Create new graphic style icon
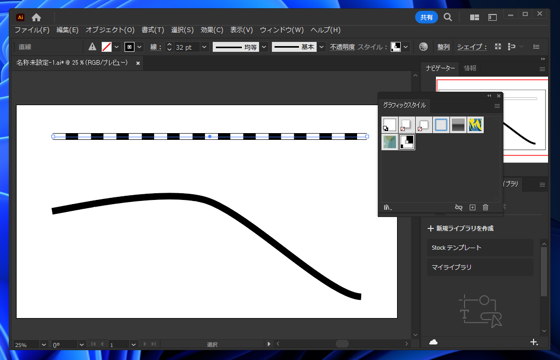560x360 pixels. [x=472, y=207]
